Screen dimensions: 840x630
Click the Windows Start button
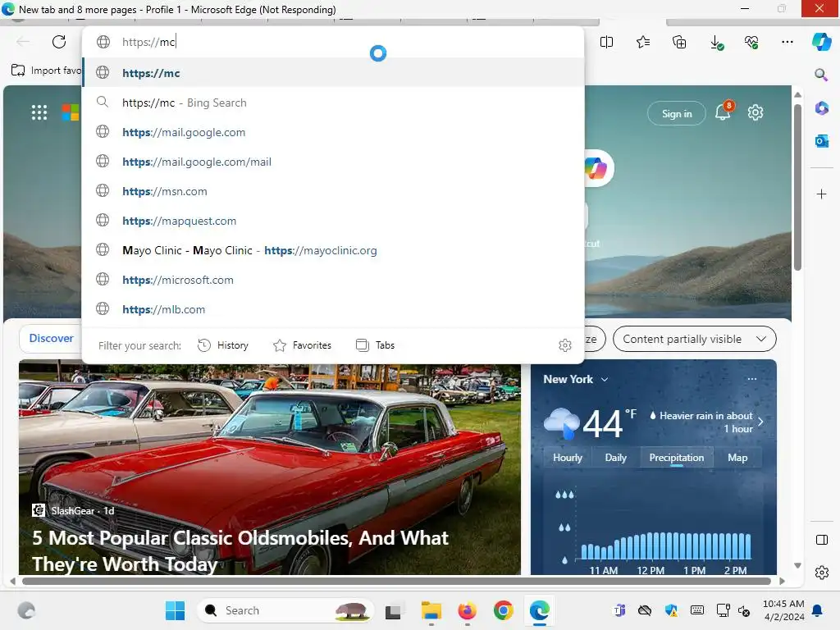pos(176,610)
